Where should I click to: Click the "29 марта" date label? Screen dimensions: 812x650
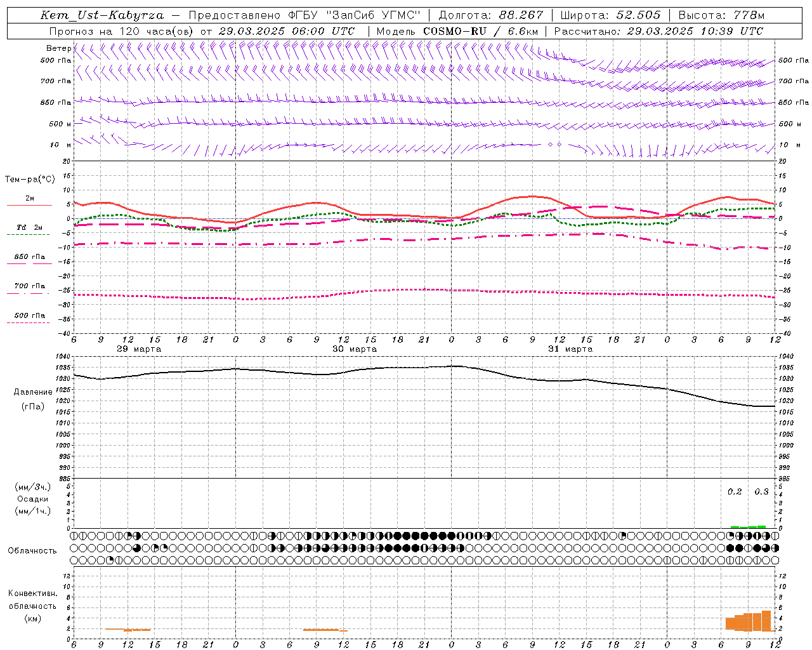coord(139,348)
